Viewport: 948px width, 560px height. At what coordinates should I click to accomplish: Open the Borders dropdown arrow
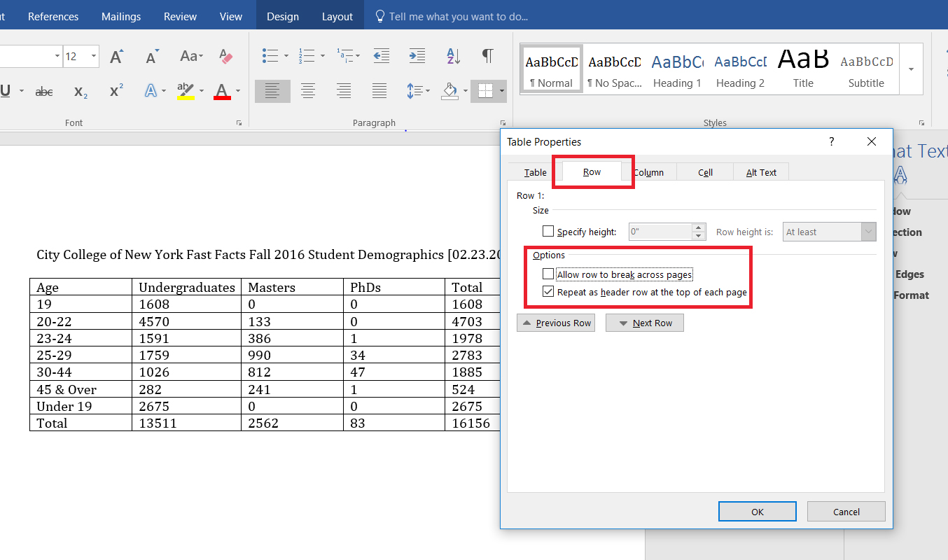click(x=502, y=91)
